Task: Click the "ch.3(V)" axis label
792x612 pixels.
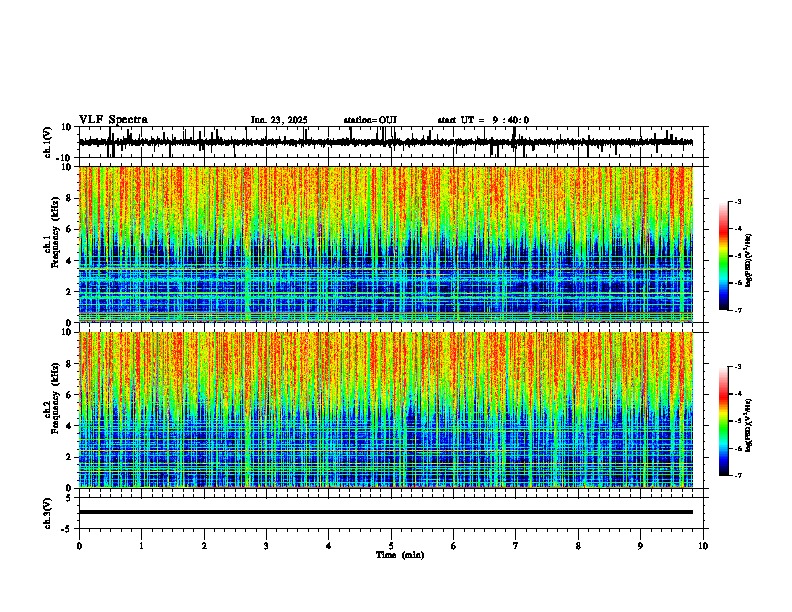Action: [x=48, y=513]
